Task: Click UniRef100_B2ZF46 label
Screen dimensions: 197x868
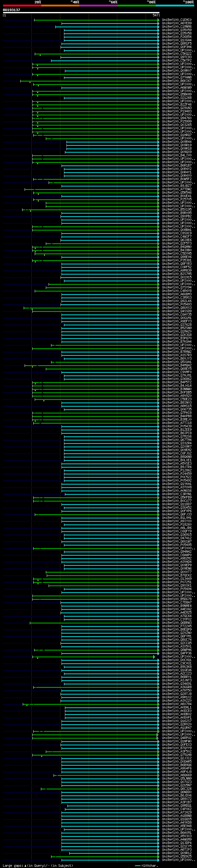Action: (x=177, y=104)
